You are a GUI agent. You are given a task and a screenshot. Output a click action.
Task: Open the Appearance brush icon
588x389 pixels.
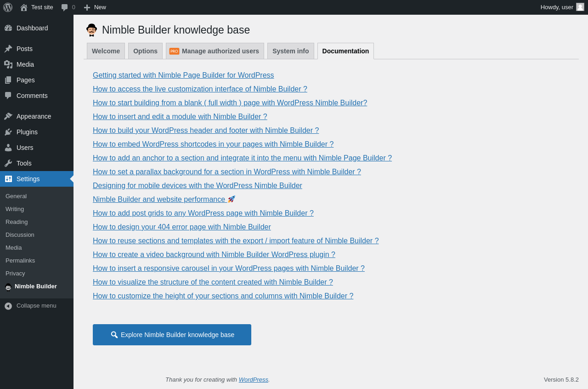tap(8, 116)
